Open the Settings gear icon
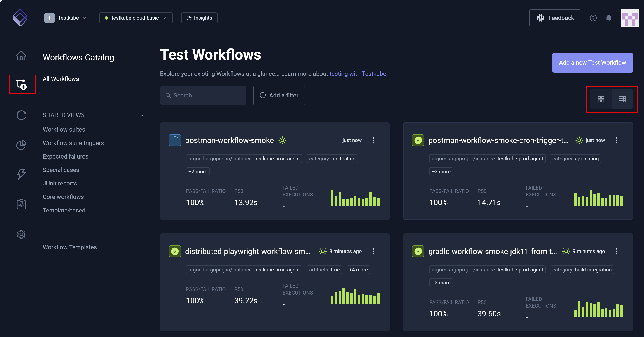The height and width of the screenshot is (337, 644). click(22, 234)
